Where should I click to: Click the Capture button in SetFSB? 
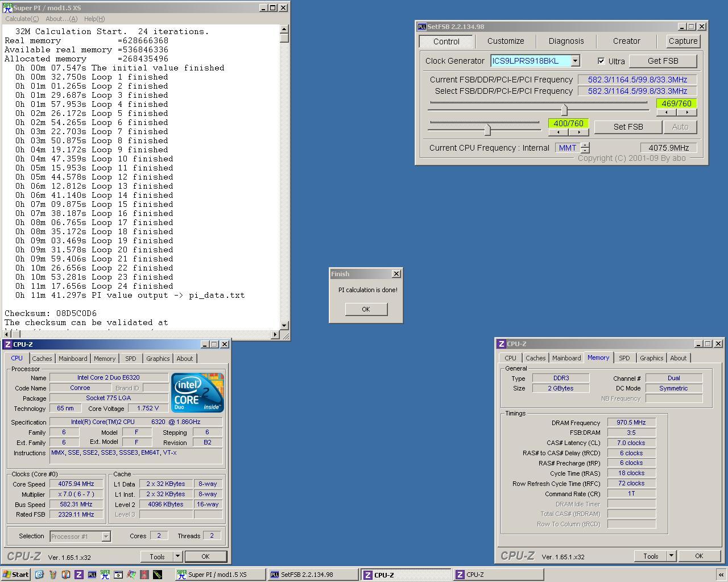pos(683,41)
